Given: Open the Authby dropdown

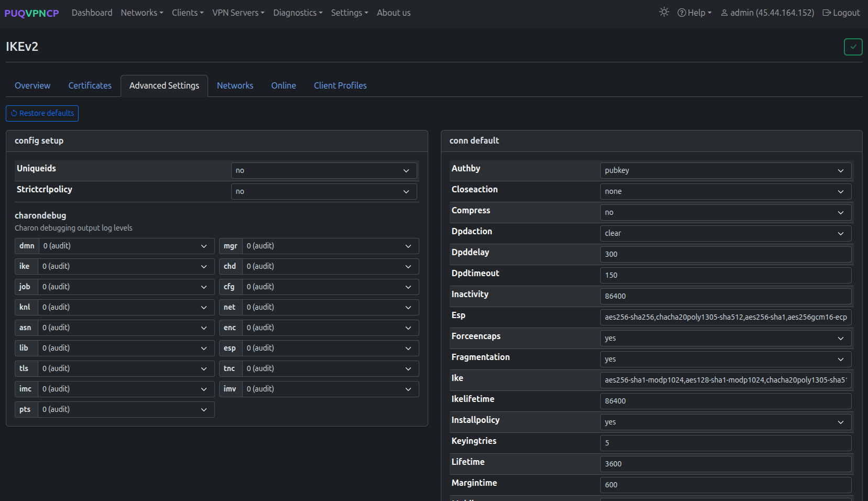Looking at the screenshot, I should (725, 170).
